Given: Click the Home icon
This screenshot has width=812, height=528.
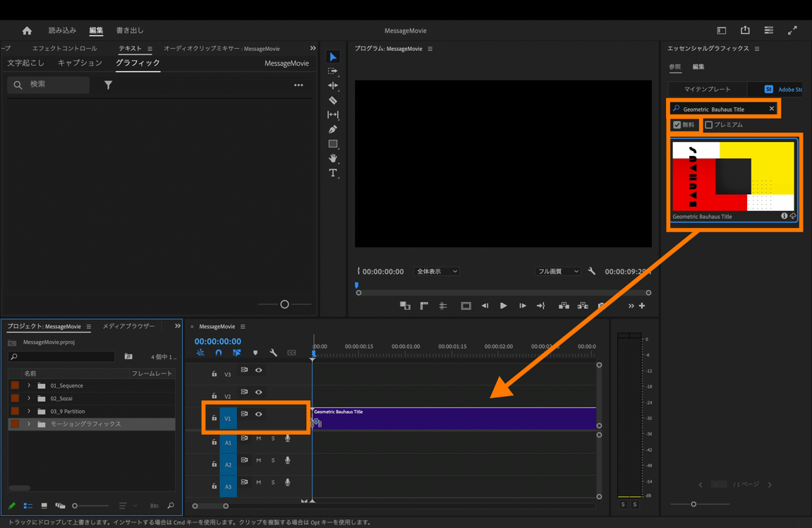Looking at the screenshot, I should point(27,31).
